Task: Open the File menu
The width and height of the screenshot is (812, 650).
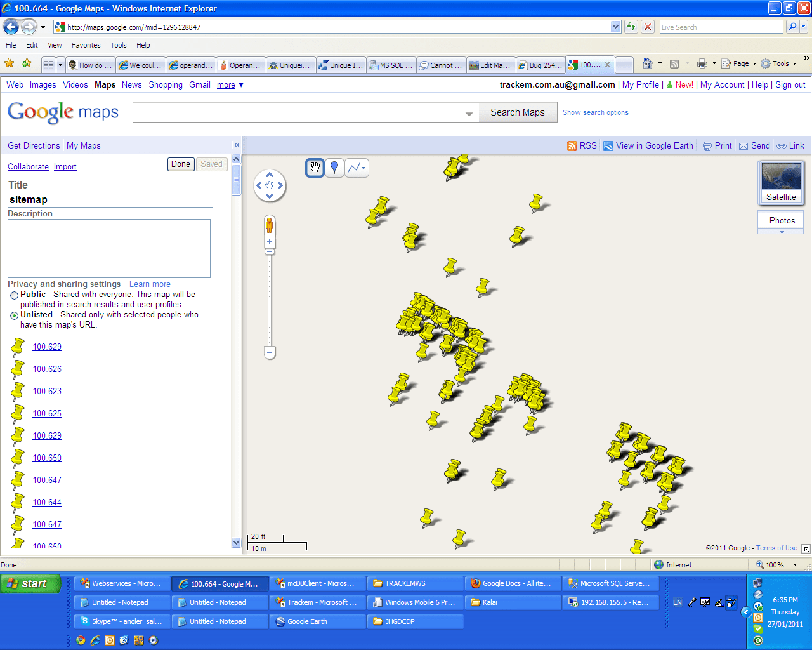Action: pyautogui.click(x=11, y=45)
